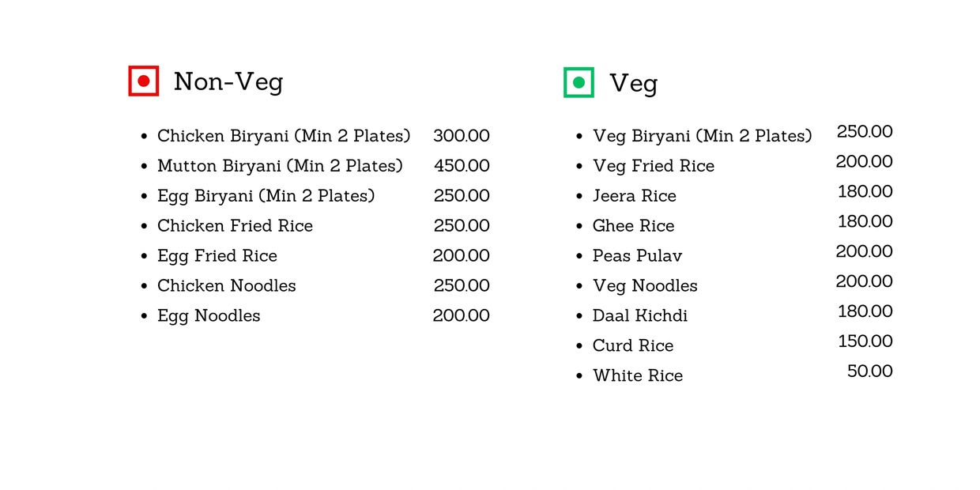Choose Veg Biryani (Min 2 Plates)
Viewport: 980px width, 490px height.
tap(703, 136)
